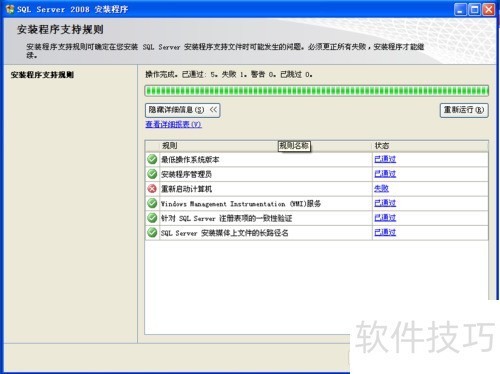Open 已通过 status link for 安装程序管理员
Viewport: 500px width, 374px height.
tap(385, 174)
